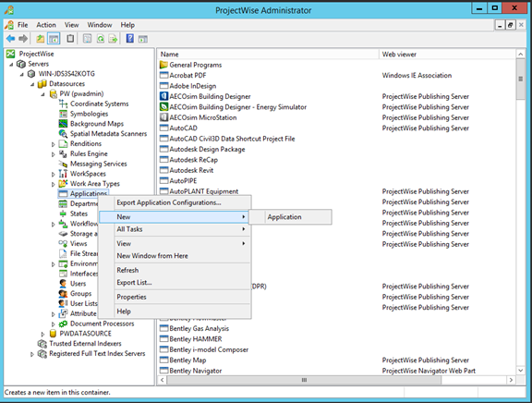Sort by the Name column header
Image resolution: width=532 pixels, height=403 pixels.
268,55
